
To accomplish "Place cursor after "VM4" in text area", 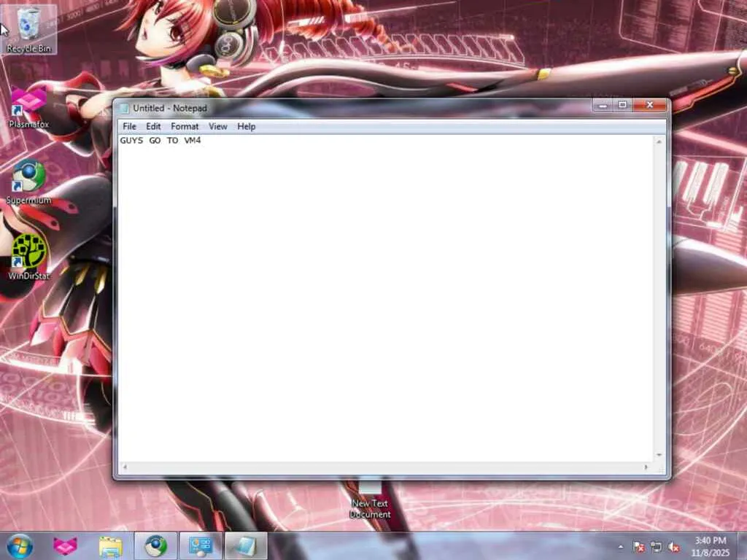I will pyautogui.click(x=202, y=141).
